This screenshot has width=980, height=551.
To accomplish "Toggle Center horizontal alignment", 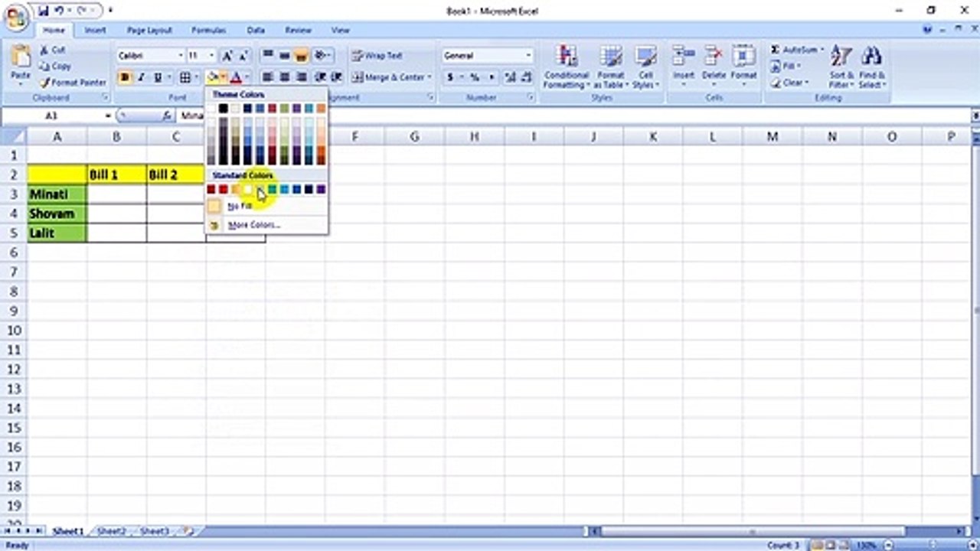I will pyautogui.click(x=284, y=77).
